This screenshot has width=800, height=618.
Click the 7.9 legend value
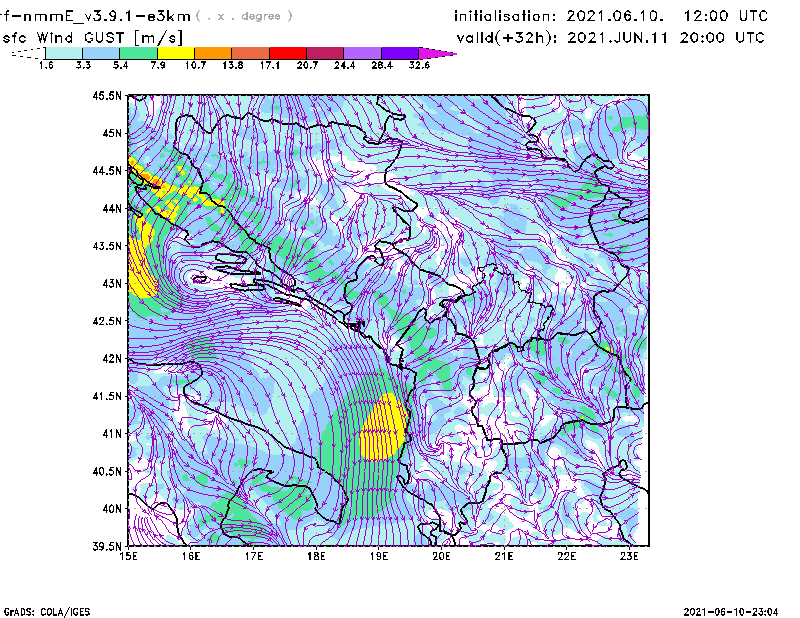(158, 65)
